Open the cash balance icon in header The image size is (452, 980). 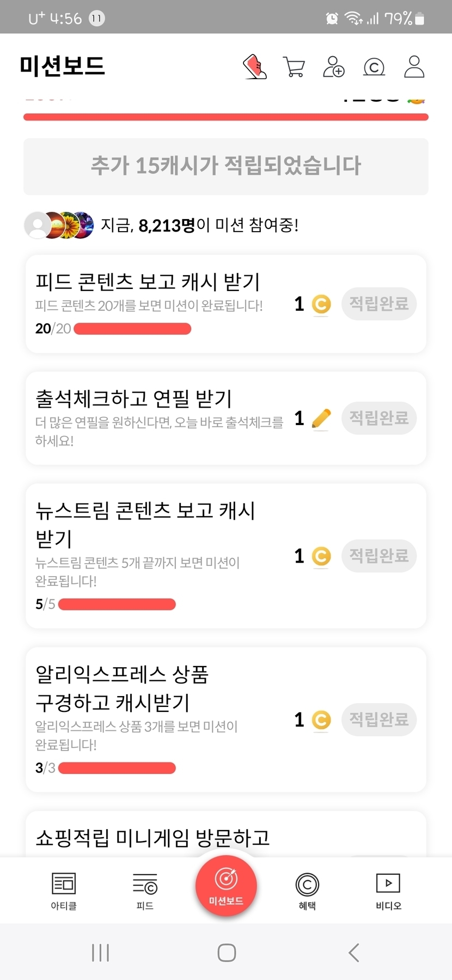(x=374, y=67)
